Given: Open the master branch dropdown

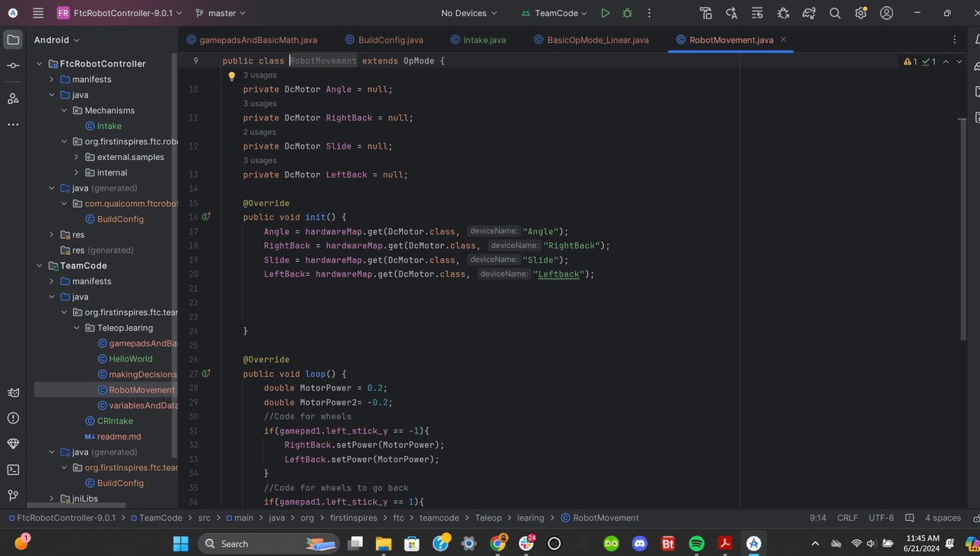Looking at the screenshot, I should coord(220,13).
